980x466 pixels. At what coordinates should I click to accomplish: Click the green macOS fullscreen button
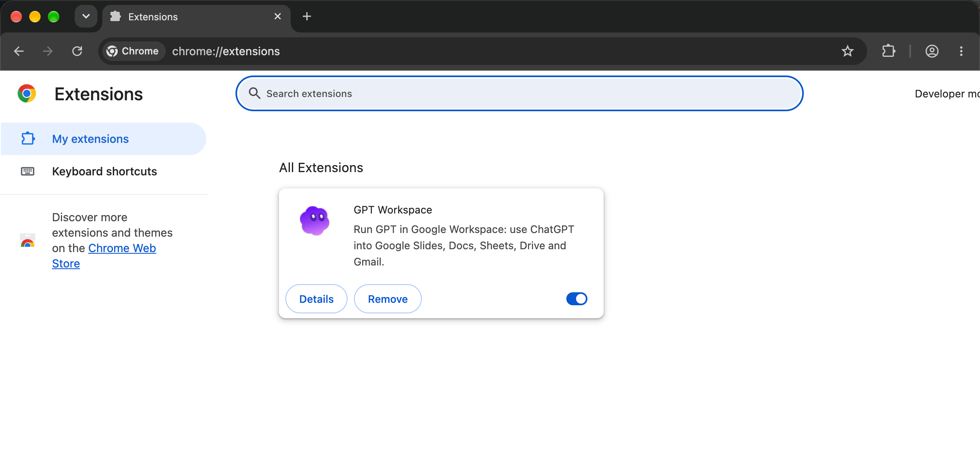click(x=54, y=17)
